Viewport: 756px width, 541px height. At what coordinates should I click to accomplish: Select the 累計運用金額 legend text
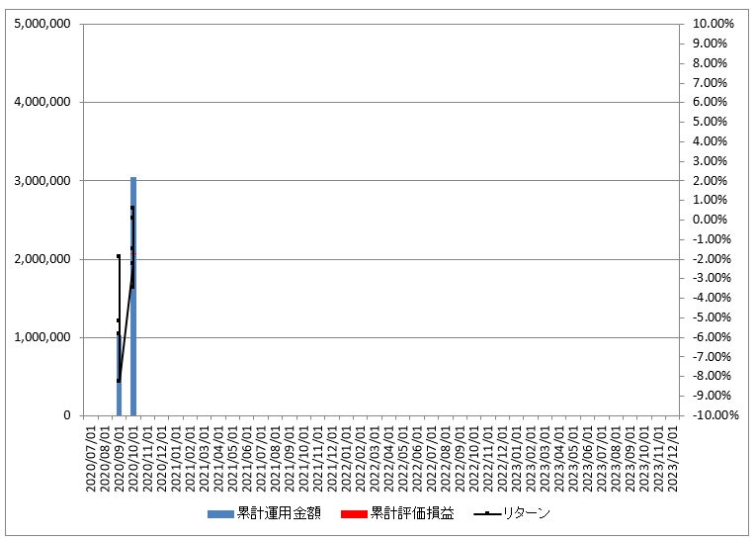pyautogui.click(x=279, y=513)
